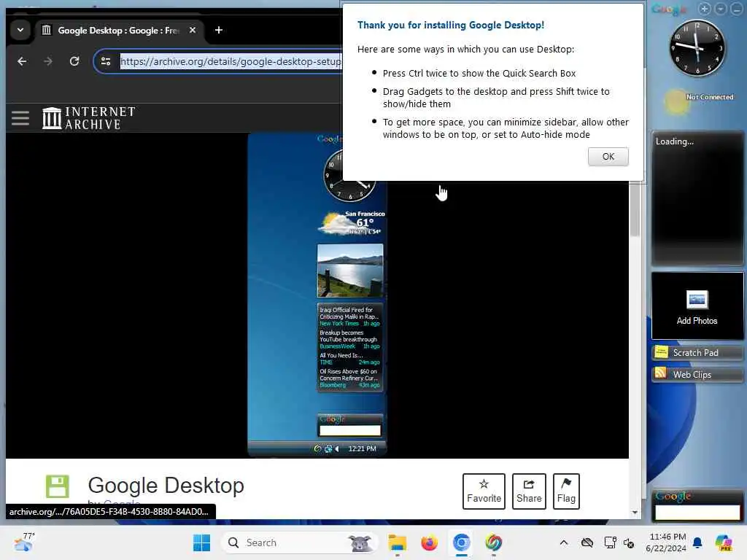747x560 pixels.
Task: Close the Google Desktop browser tab
Action: pyautogui.click(x=193, y=30)
